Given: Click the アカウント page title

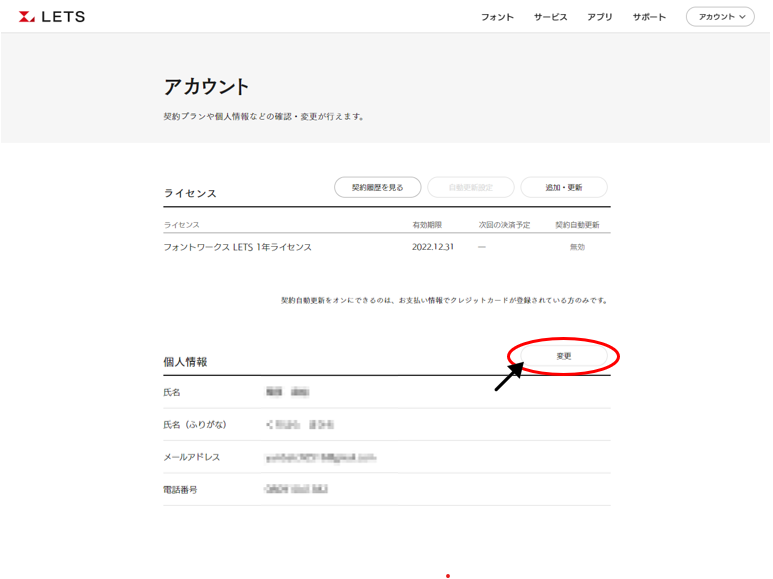Looking at the screenshot, I should coord(207,87).
